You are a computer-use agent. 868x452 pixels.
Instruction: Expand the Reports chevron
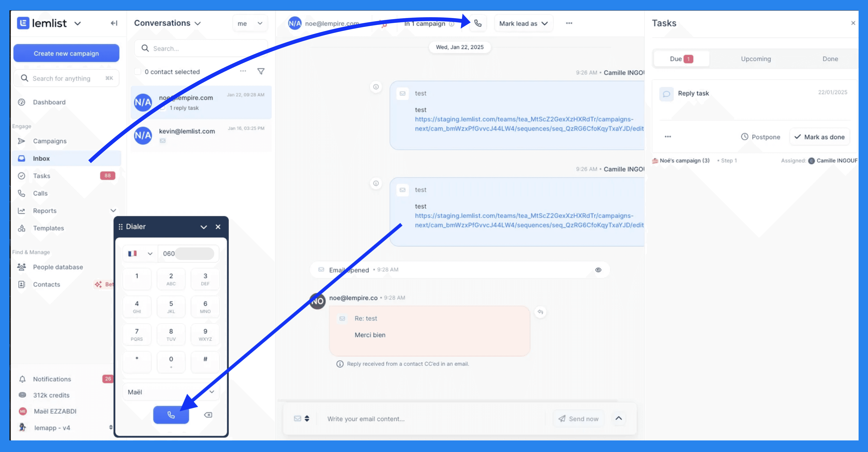113,211
